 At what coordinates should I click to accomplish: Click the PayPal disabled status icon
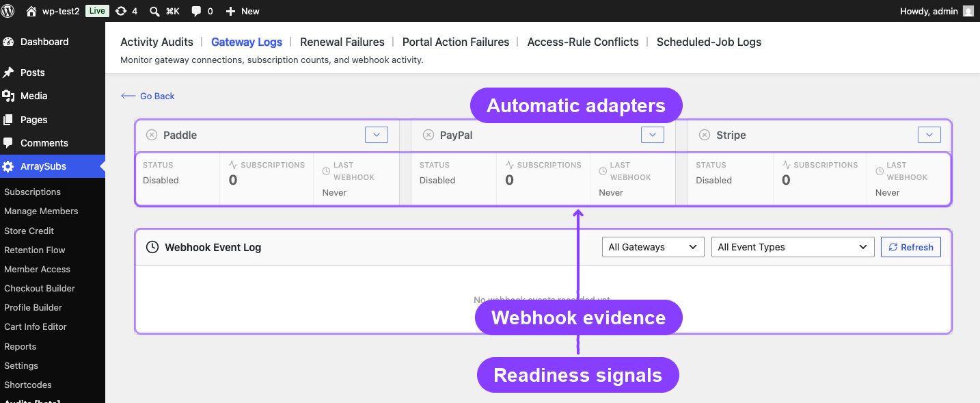[x=428, y=135]
